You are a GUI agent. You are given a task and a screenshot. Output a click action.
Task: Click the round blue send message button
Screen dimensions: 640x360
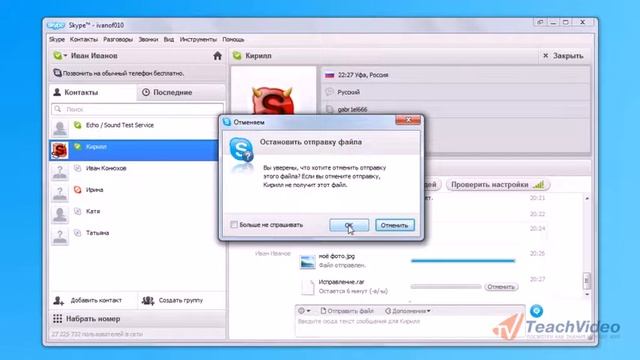point(536,311)
